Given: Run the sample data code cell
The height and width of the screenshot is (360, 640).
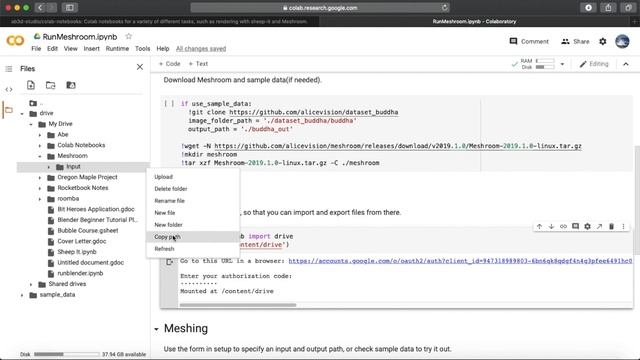Looking at the screenshot, I should 169,104.
